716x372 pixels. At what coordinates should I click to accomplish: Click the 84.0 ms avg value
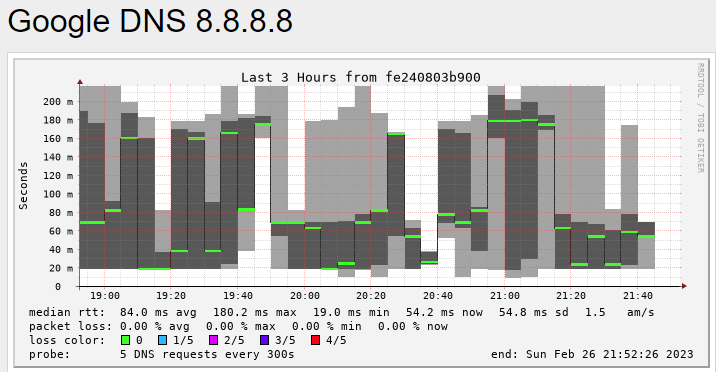[x=158, y=313]
